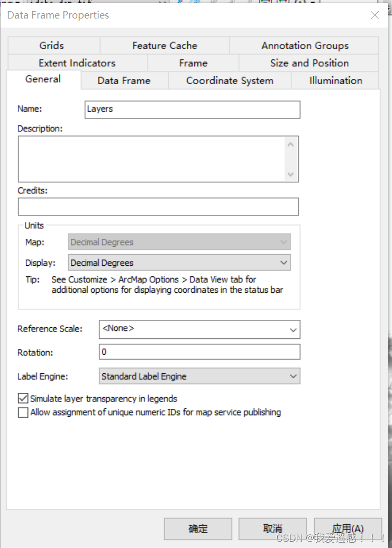This screenshot has height=548, width=392.
Task: Open the Feature Cache tab
Action: click(x=165, y=46)
